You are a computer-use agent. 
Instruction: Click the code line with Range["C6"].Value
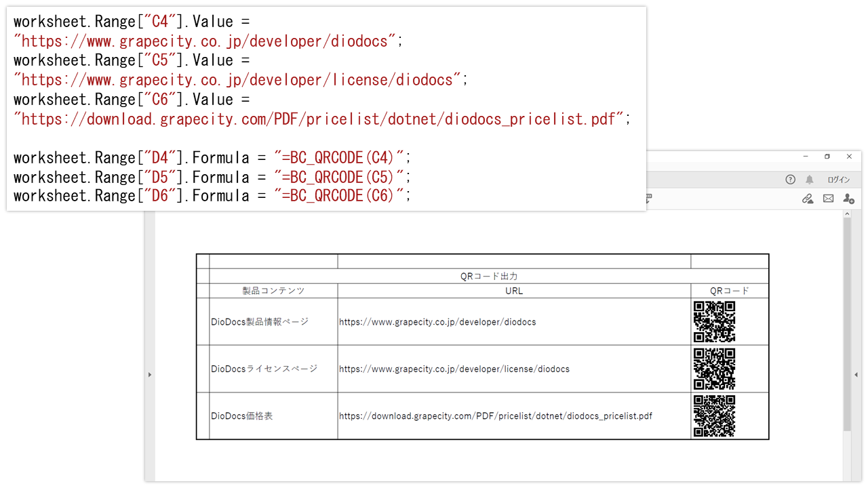(x=132, y=100)
